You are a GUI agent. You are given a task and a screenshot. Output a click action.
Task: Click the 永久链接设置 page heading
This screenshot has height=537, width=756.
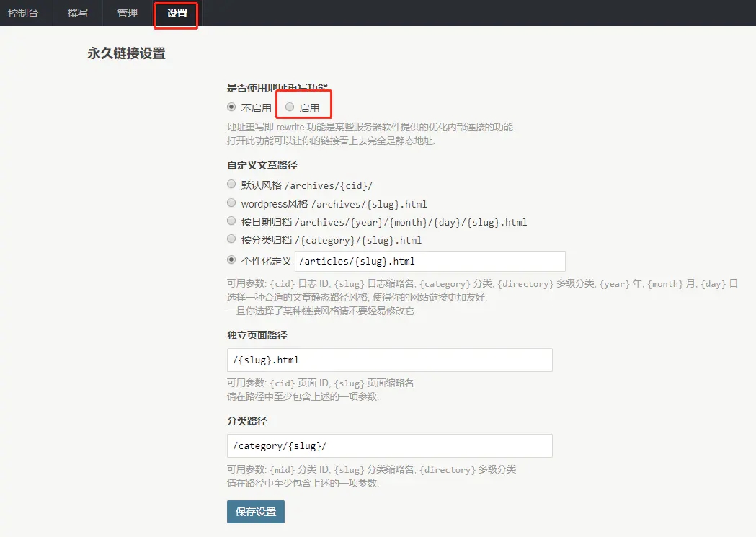tap(126, 53)
